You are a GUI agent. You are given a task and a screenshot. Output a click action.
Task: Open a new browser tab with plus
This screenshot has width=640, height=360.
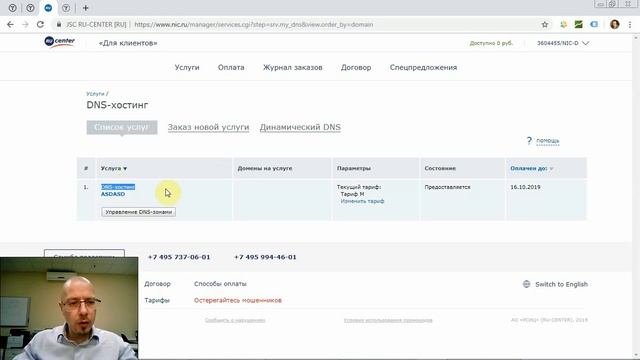pyautogui.click(x=85, y=8)
